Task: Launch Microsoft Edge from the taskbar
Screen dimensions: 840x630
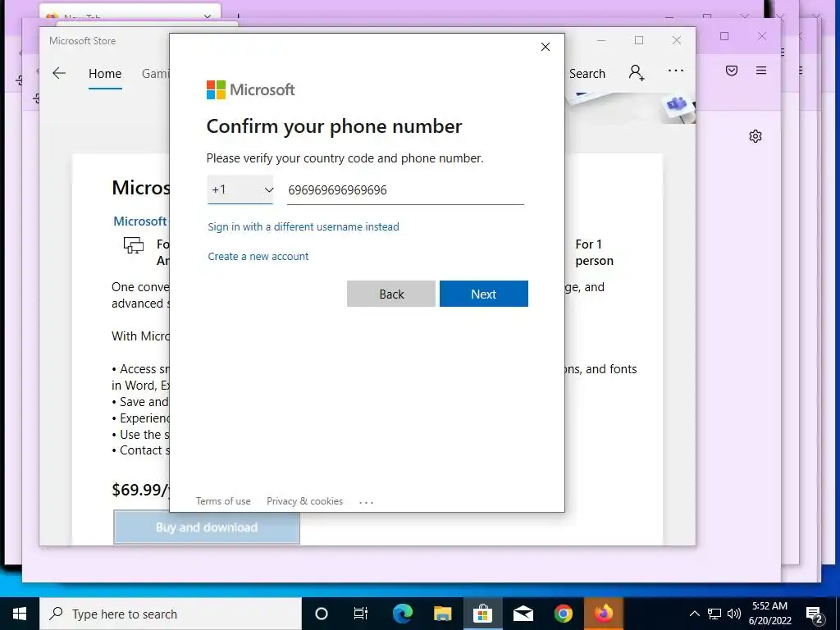Action: tap(402, 614)
